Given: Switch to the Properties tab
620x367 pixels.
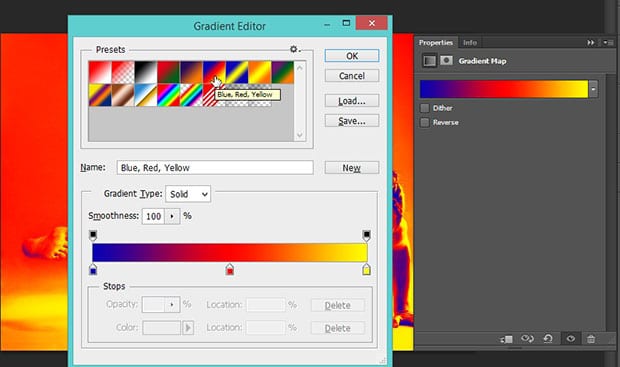Looking at the screenshot, I should point(436,42).
